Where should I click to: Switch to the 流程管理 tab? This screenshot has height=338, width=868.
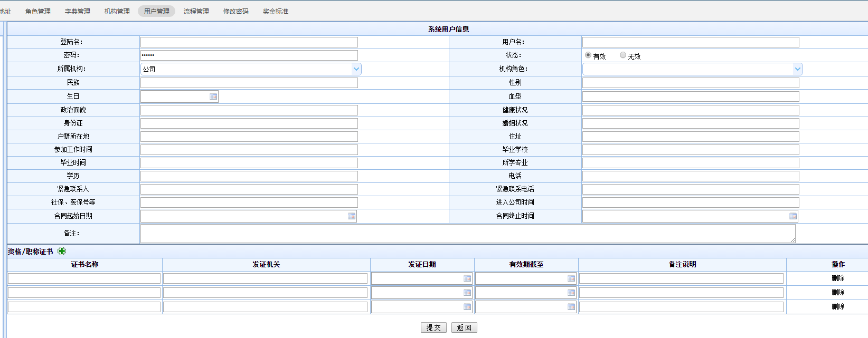click(196, 11)
